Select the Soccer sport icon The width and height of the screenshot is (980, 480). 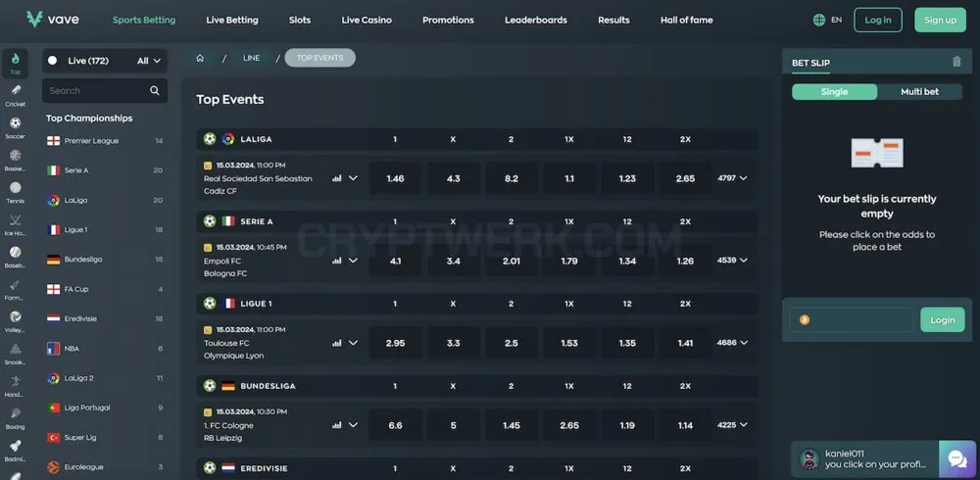pos(15,123)
